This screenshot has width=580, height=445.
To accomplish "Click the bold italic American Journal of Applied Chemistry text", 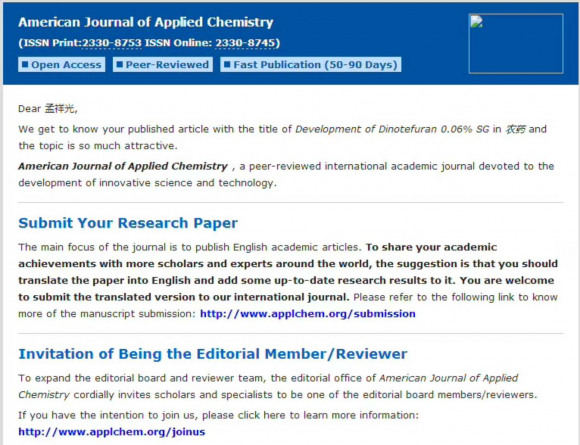I will point(123,166).
